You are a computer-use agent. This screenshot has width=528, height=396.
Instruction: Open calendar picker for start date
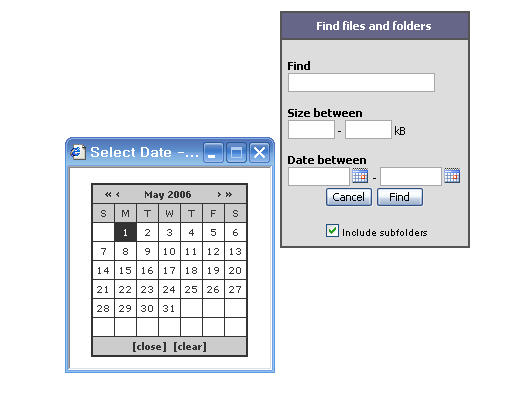(360, 176)
